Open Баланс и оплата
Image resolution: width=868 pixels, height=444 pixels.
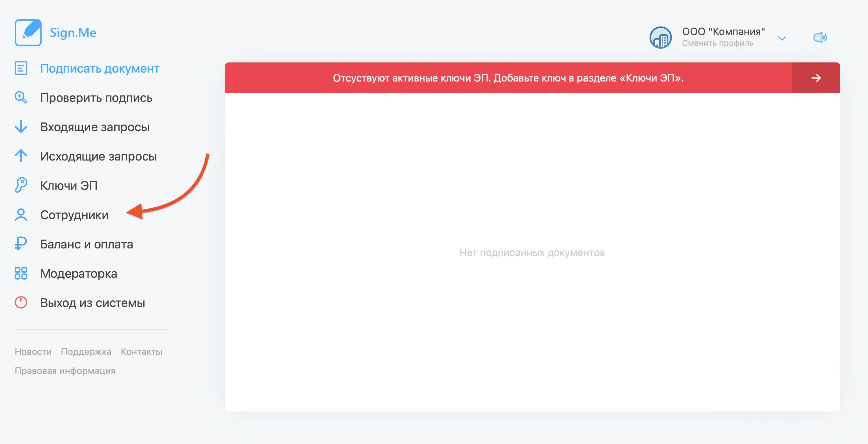[x=87, y=244]
